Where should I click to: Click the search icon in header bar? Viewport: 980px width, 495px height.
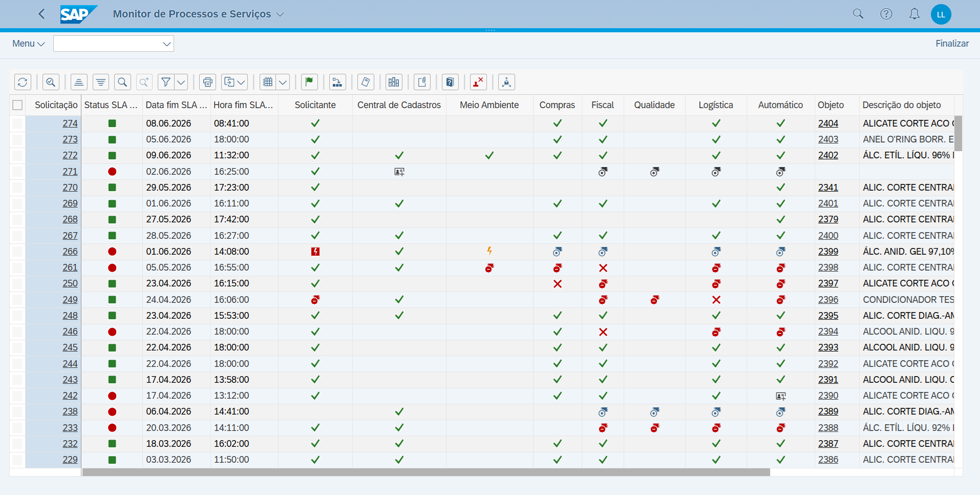click(858, 14)
